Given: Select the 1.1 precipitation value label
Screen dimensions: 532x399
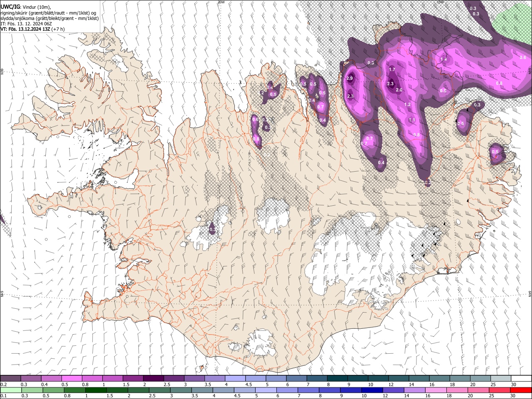Looking at the screenshot, I should coord(412,120).
